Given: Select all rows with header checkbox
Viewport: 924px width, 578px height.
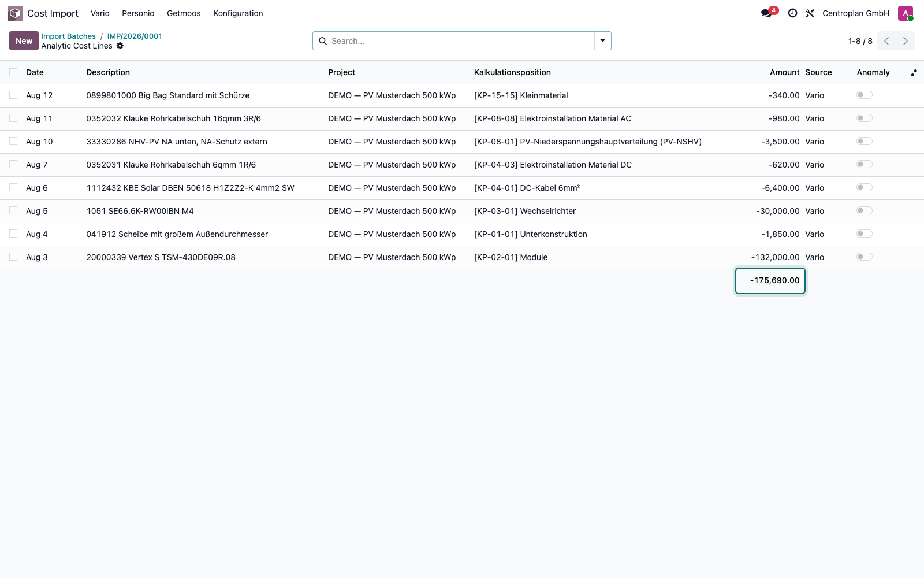Looking at the screenshot, I should 13,72.
